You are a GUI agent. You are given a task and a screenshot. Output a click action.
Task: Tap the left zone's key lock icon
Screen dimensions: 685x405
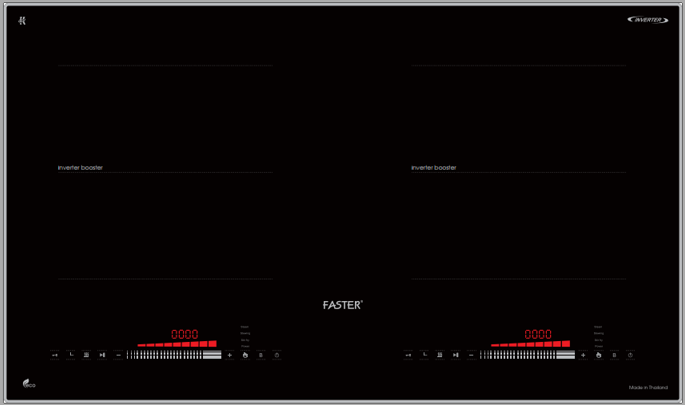(55, 355)
